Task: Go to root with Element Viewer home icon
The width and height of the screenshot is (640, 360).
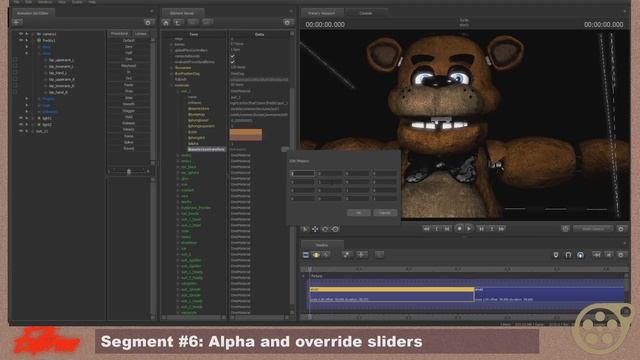Action: pyautogui.click(x=166, y=22)
